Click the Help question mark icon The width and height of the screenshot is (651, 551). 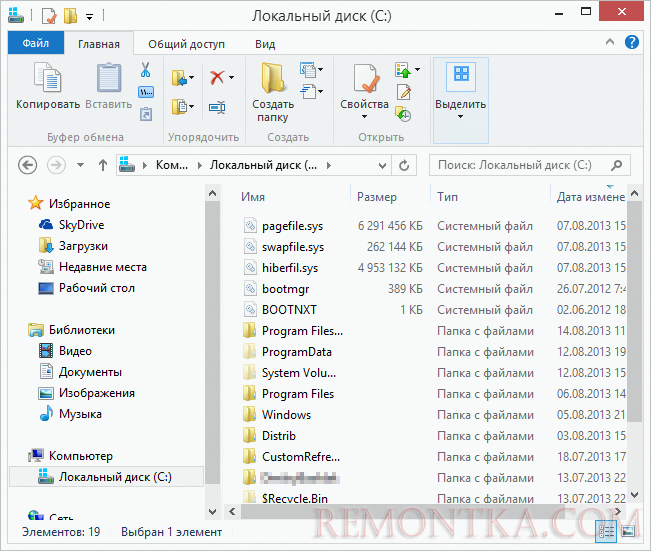pyautogui.click(x=632, y=42)
